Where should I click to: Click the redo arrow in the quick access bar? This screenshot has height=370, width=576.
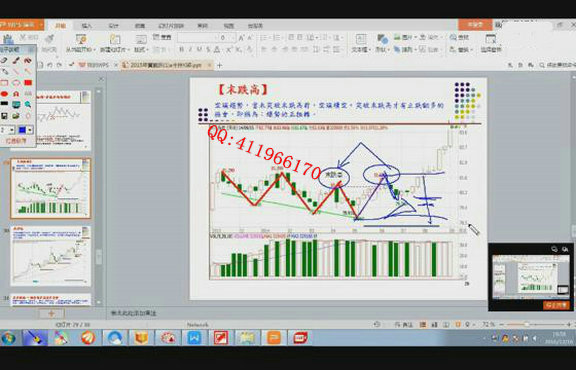[59, 65]
